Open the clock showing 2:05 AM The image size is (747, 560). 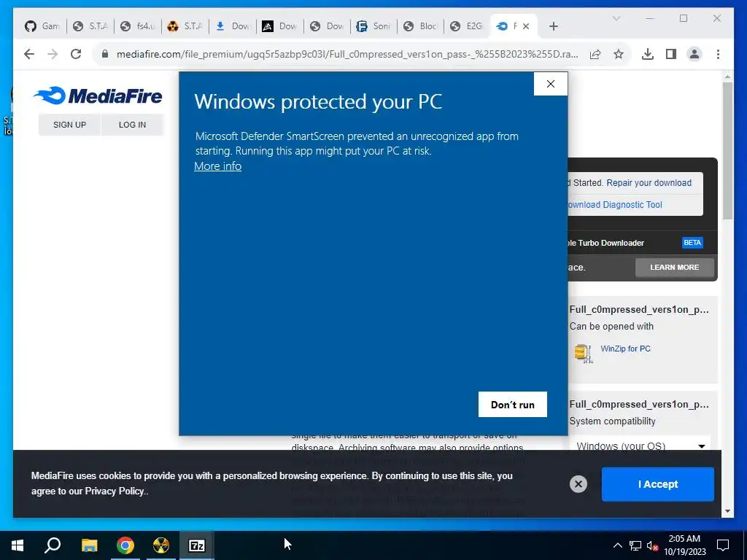684,545
